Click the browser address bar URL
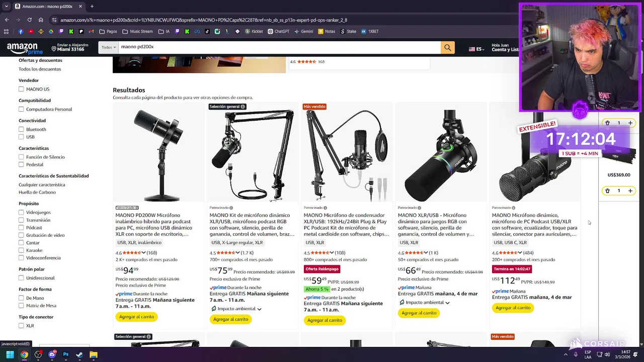 pyautogui.click(x=204, y=20)
